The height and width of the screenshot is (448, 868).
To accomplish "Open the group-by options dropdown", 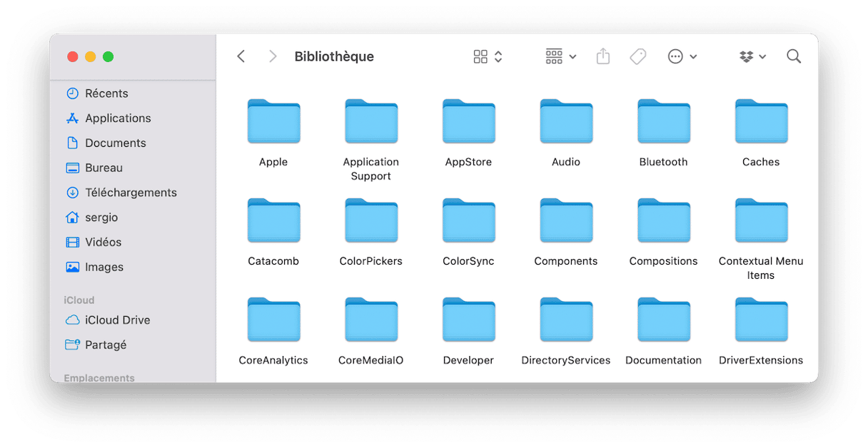I will pyautogui.click(x=560, y=56).
